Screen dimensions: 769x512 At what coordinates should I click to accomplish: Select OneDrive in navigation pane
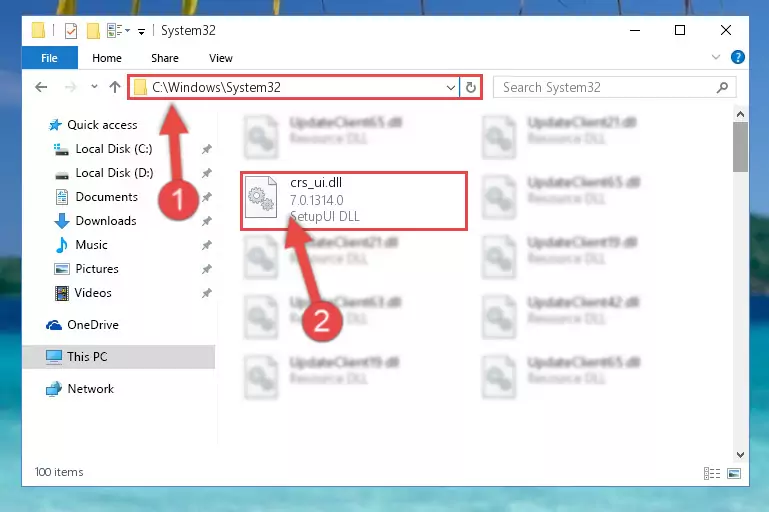point(93,325)
